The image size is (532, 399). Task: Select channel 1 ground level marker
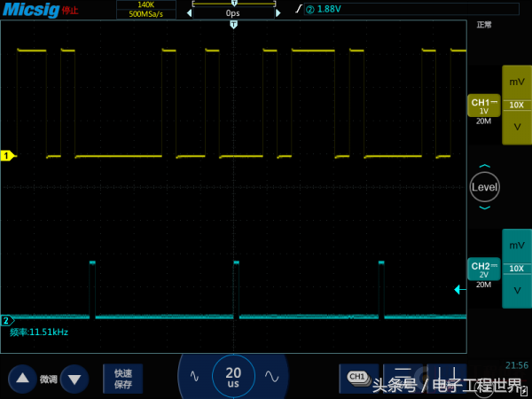[7, 156]
